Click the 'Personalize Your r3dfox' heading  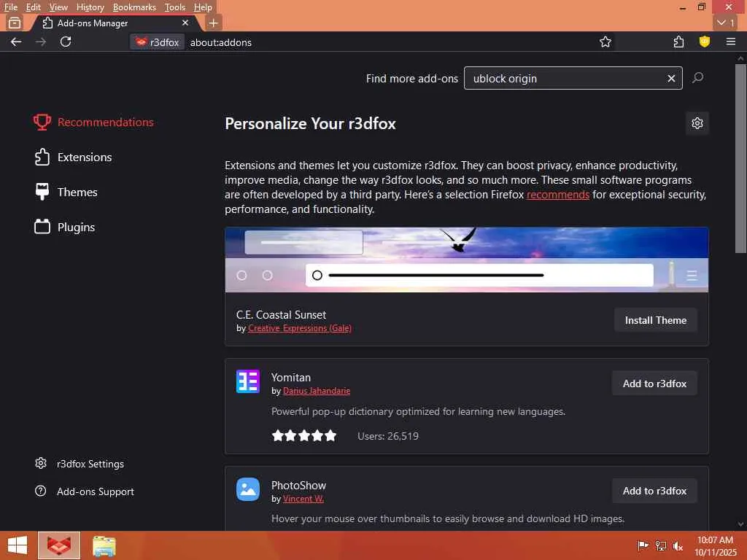pos(310,124)
